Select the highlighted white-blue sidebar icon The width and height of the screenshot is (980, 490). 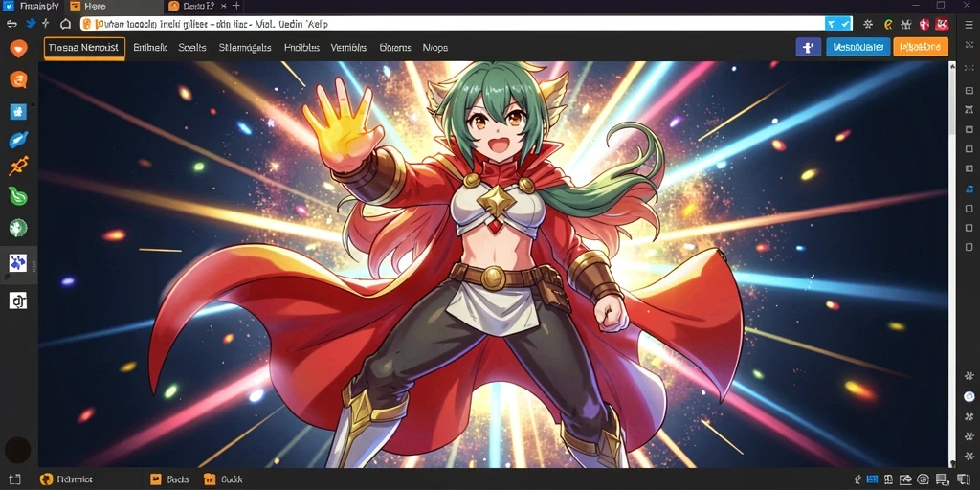pos(18,262)
